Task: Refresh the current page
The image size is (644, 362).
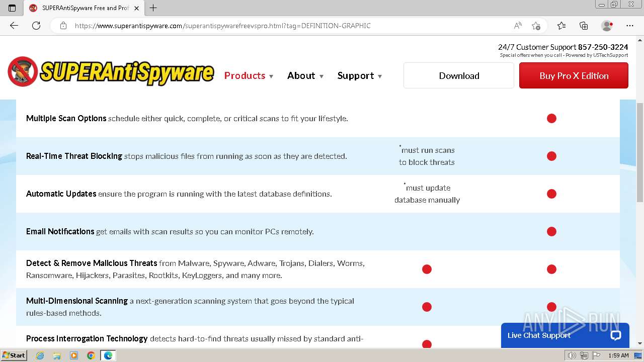Action: pyautogui.click(x=36, y=26)
